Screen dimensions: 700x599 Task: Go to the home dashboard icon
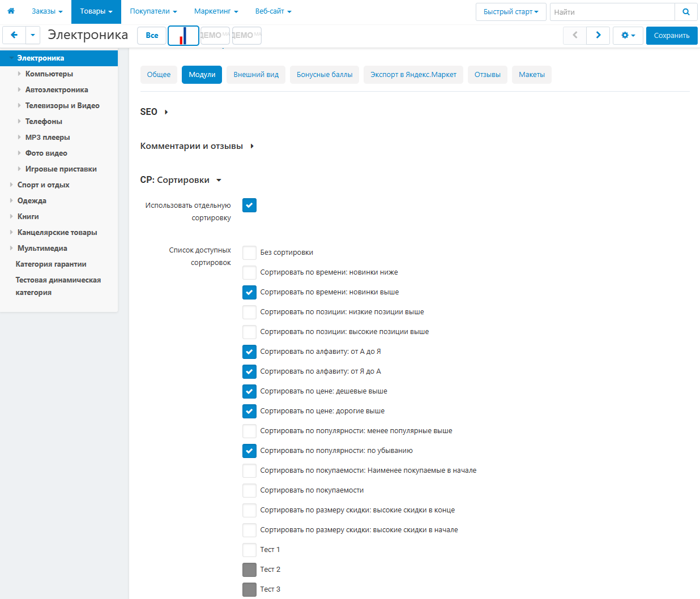coord(11,11)
